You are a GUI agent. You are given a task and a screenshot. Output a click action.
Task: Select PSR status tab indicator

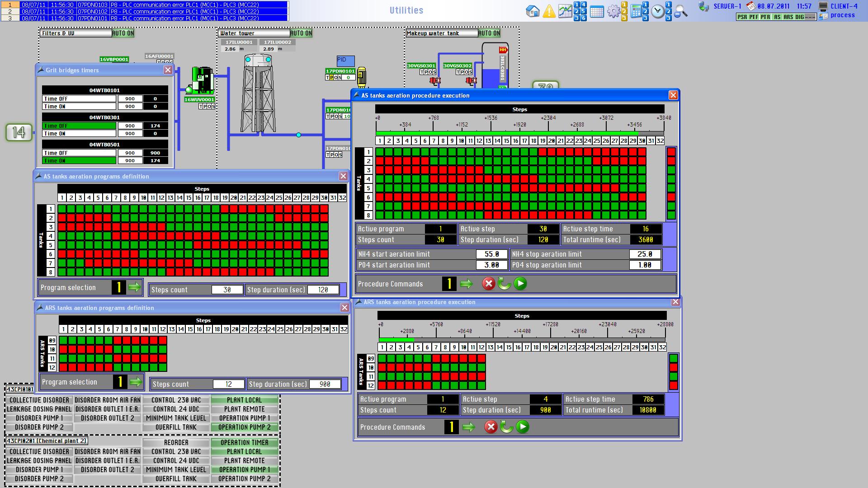[x=742, y=17]
